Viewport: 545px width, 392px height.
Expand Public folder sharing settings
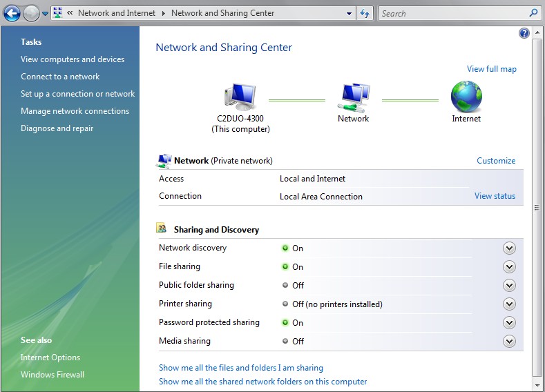509,286
